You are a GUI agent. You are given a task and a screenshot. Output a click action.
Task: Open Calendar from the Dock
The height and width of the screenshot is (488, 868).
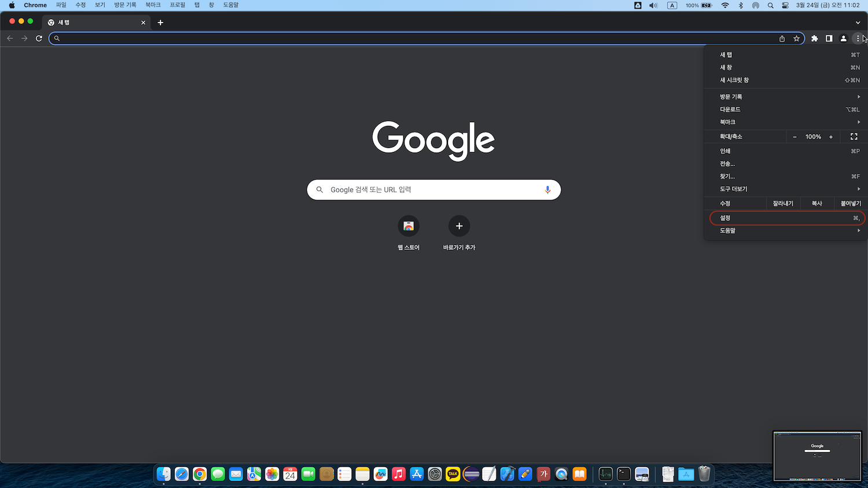(290, 474)
